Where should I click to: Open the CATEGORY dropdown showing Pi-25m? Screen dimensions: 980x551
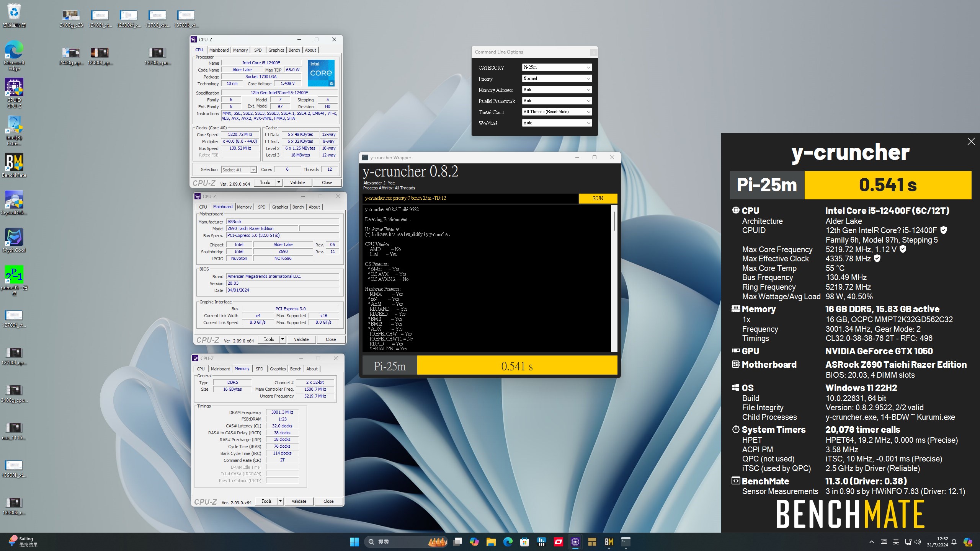click(x=557, y=67)
